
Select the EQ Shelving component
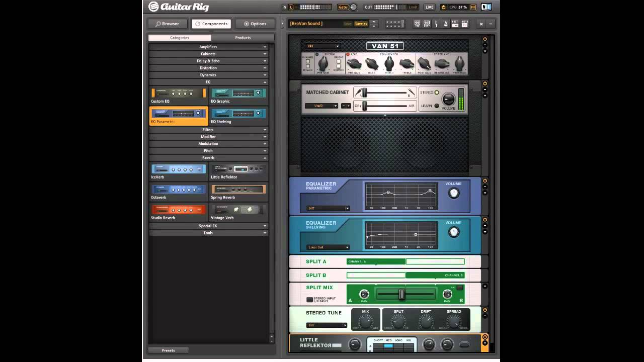(238, 116)
